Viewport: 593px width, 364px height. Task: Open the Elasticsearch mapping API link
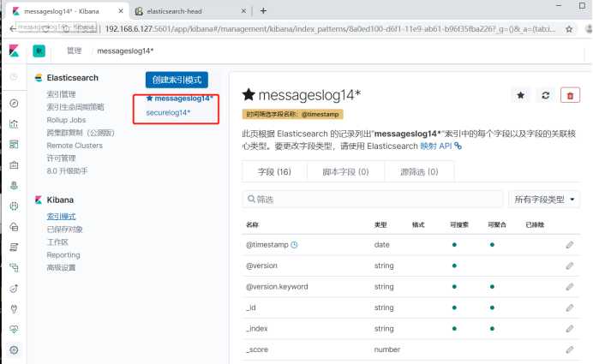(x=440, y=146)
